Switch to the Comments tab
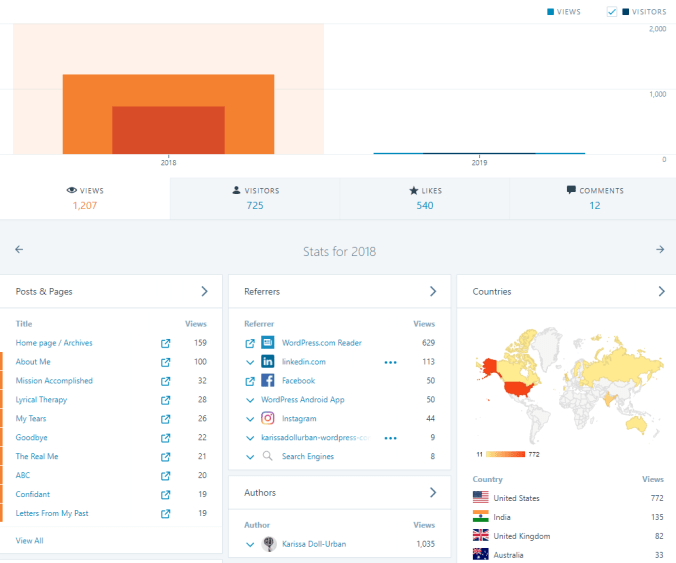 click(x=595, y=198)
